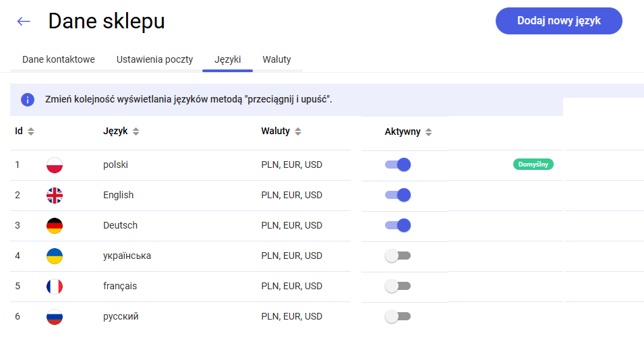Screen dimensions: 644x356
Task: Select the polski language name
Action: point(115,165)
